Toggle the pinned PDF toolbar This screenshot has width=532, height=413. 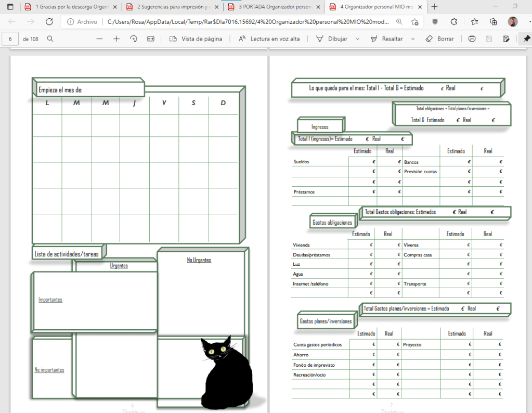coord(526,39)
